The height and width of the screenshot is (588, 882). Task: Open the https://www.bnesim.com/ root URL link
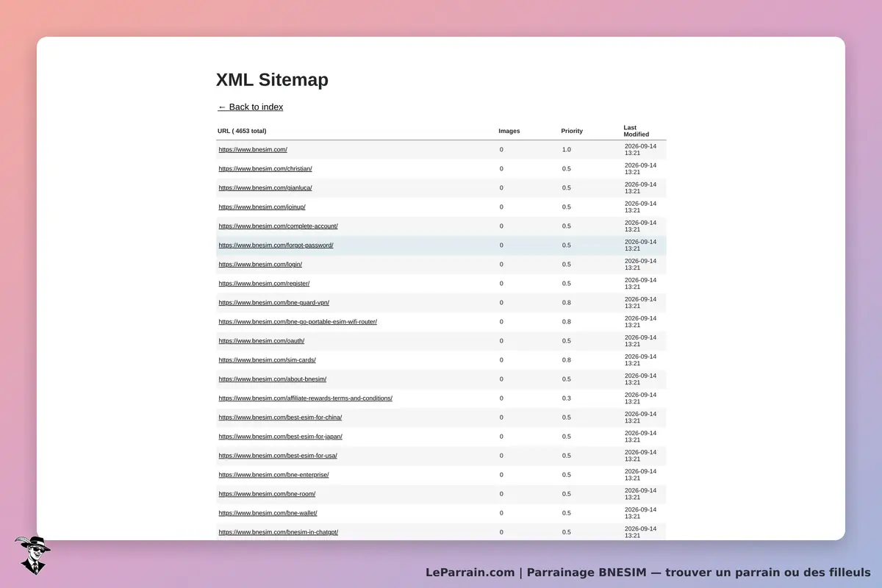pyautogui.click(x=253, y=150)
